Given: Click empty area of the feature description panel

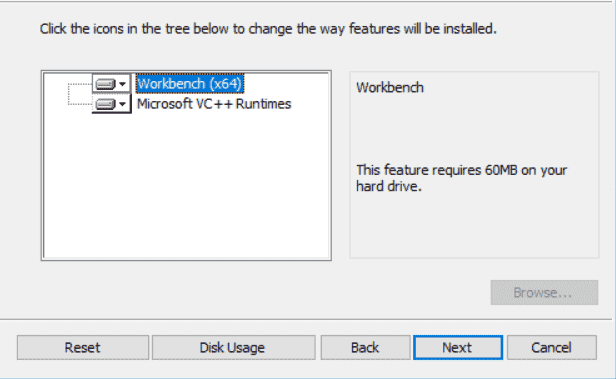Looking at the screenshot, I should coord(474,226).
